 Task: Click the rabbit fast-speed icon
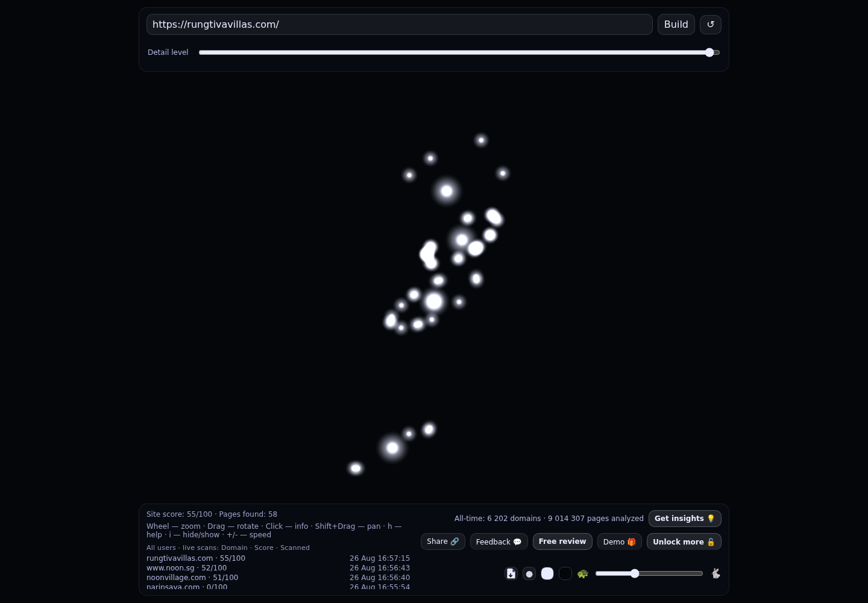click(x=715, y=573)
